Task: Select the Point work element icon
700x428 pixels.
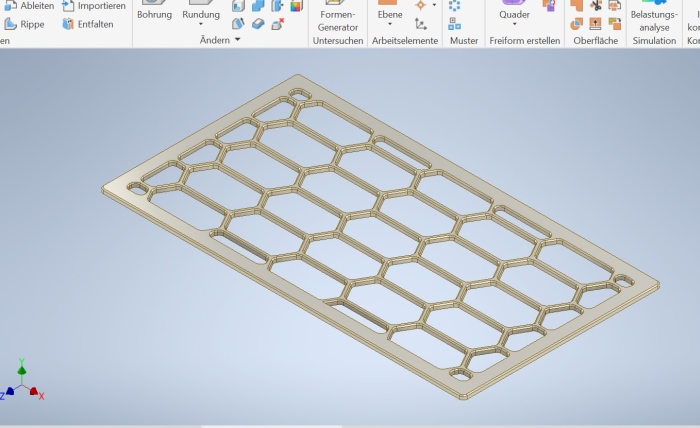Action: coord(421,6)
